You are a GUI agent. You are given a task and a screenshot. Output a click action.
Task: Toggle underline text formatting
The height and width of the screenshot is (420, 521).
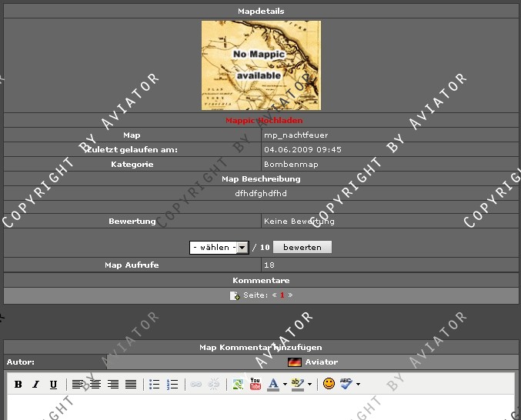(x=53, y=385)
